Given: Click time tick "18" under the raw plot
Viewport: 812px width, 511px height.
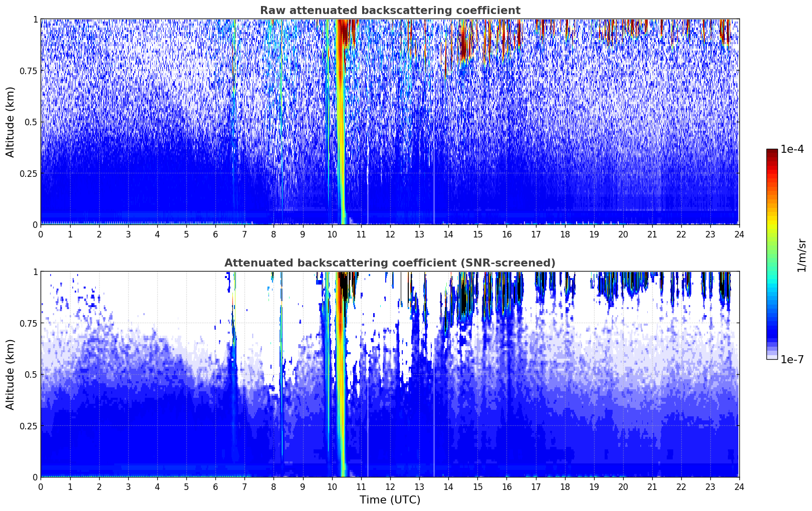Looking at the screenshot, I should [565, 234].
